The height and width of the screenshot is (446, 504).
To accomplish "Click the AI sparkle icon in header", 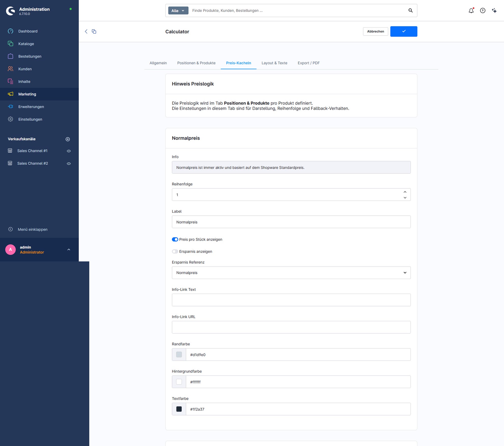I will pos(494,10).
